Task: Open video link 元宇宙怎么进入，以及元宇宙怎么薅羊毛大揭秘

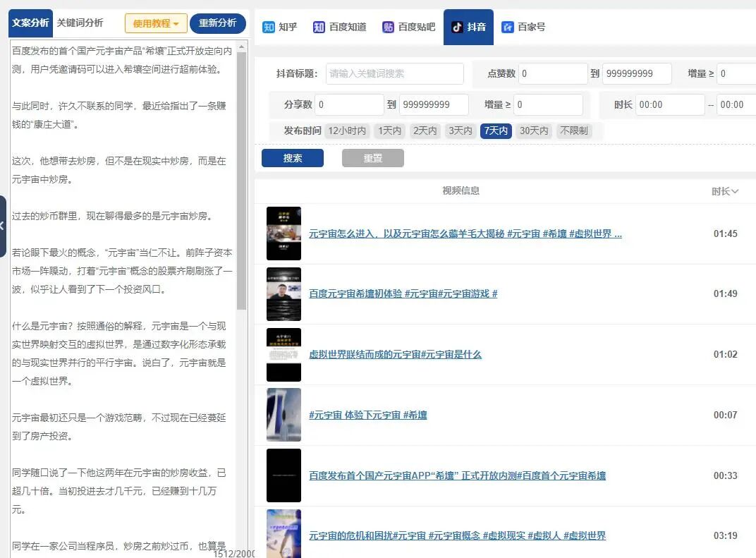Action: [465, 234]
